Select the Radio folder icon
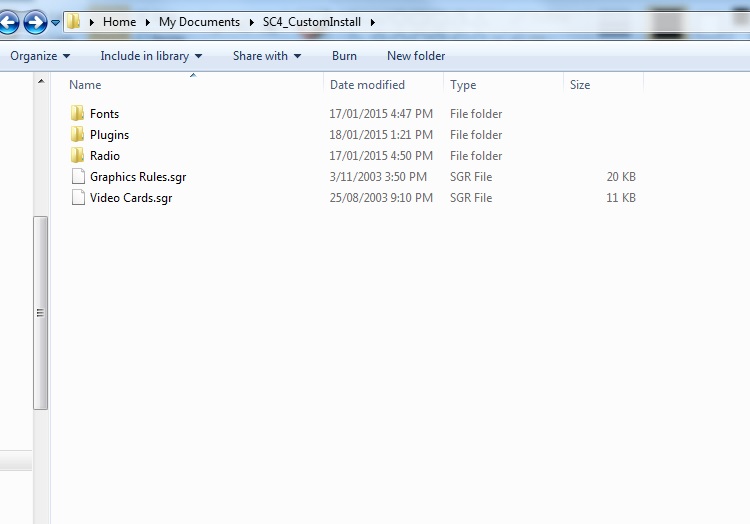This screenshot has width=750, height=524. pyautogui.click(x=77, y=155)
